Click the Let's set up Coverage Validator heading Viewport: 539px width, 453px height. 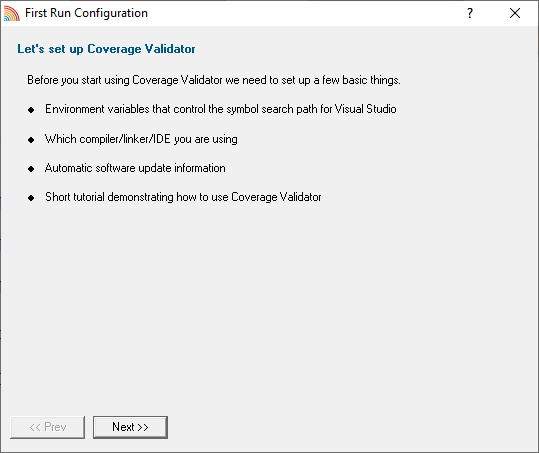coord(106,49)
